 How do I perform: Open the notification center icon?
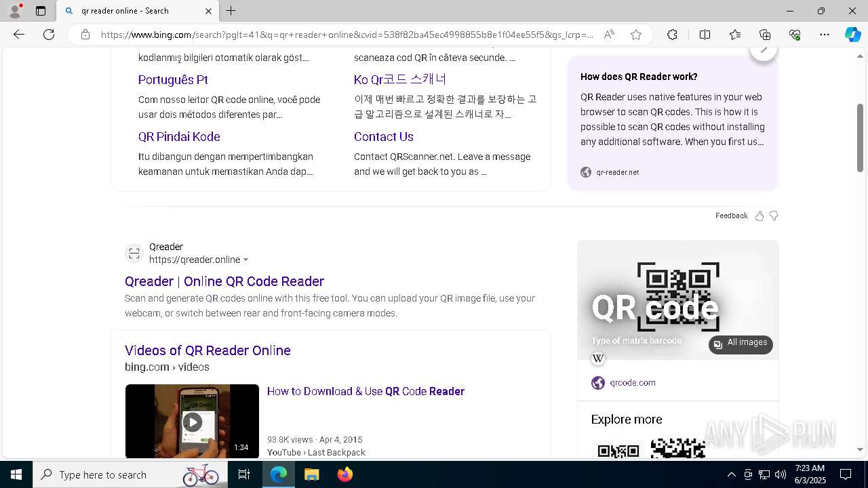[x=846, y=474]
